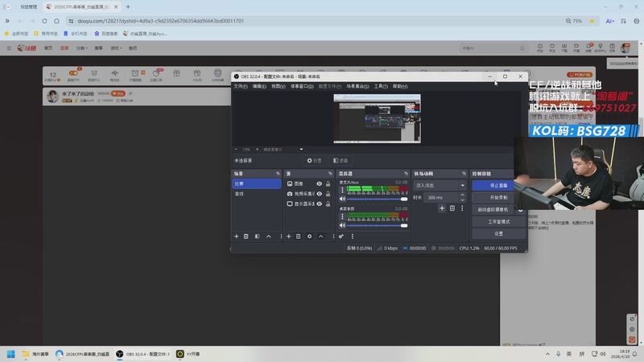
Task: Delete scene transition with trash icon
Action: coord(452,208)
